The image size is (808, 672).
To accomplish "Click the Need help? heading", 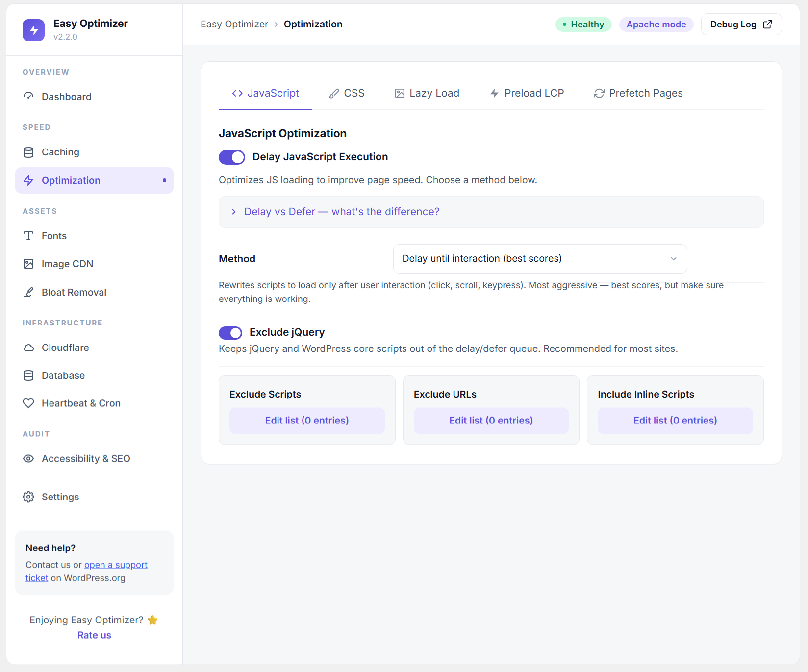I will click(50, 548).
